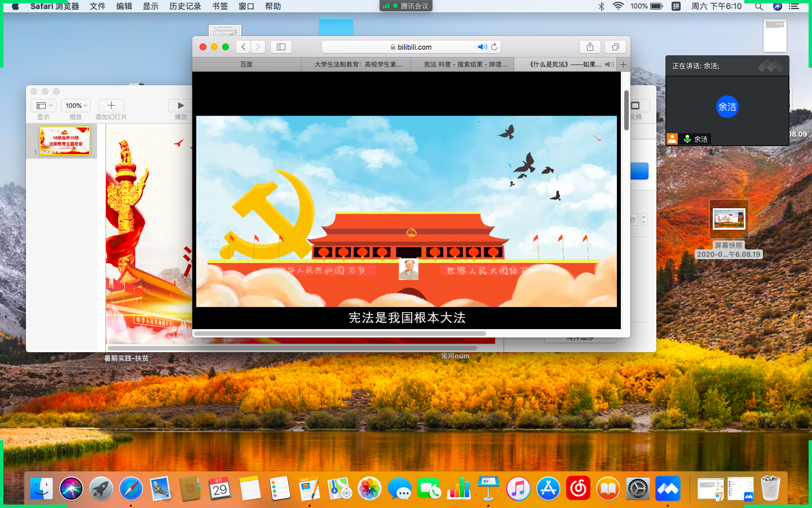Add a slide in Keynote
812x508 pixels.
tap(111, 106)
